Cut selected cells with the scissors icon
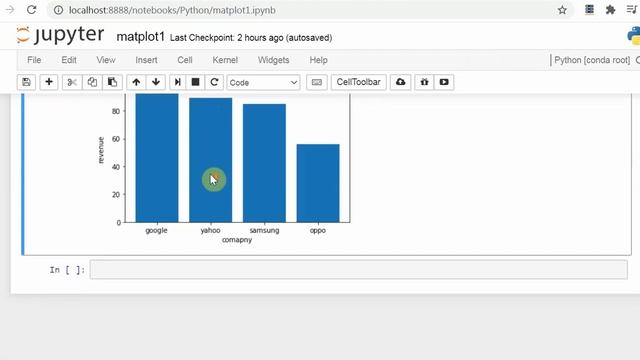This screenshot has height=360, width=640. click(x=72, y=82)
